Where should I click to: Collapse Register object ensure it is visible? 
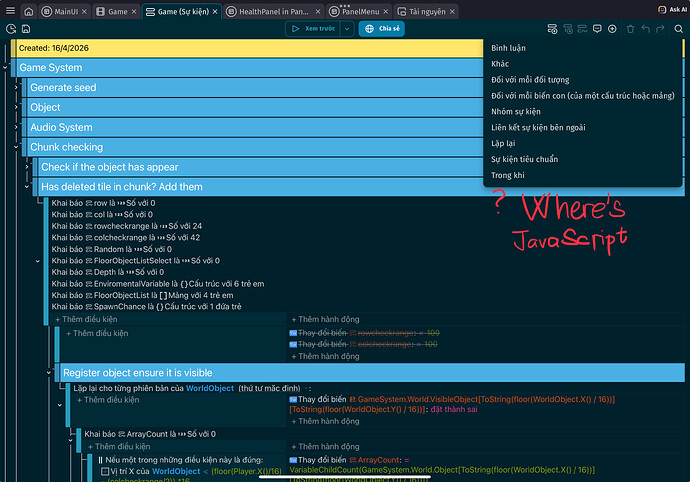(49, 373)
